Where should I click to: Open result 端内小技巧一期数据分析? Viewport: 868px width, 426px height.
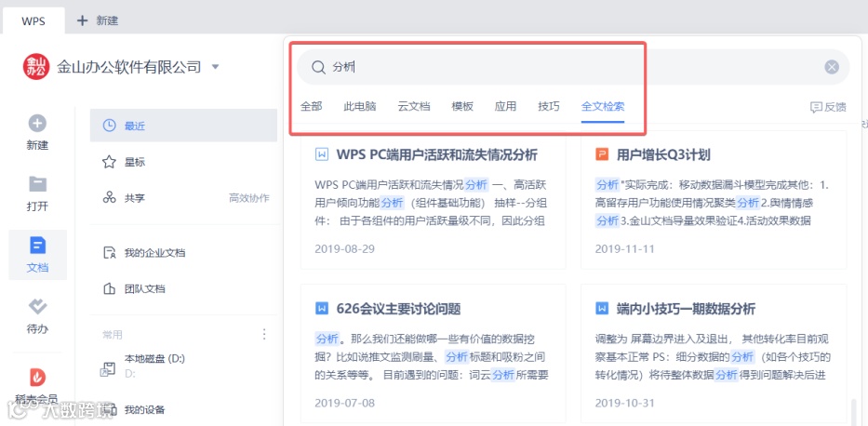tap(686, 309)
